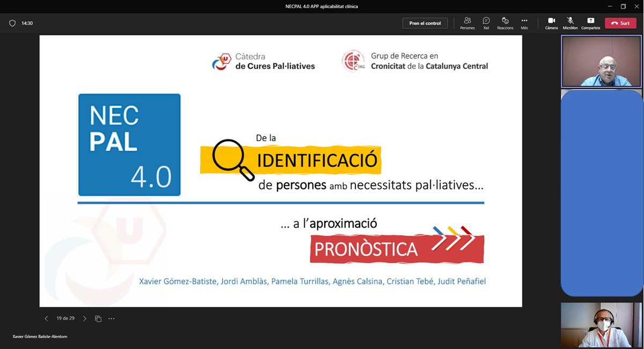Open the Més options menu
This screenshot has width=644, height=349.
coord(524,23)
